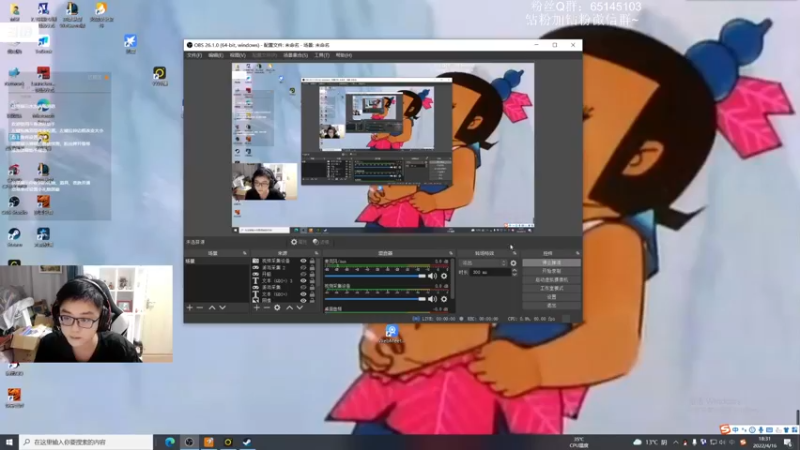The width and height of the screenshot is (800, 450).
Task: Remove the selected scene with the minus icon
Action: point(200,308)
